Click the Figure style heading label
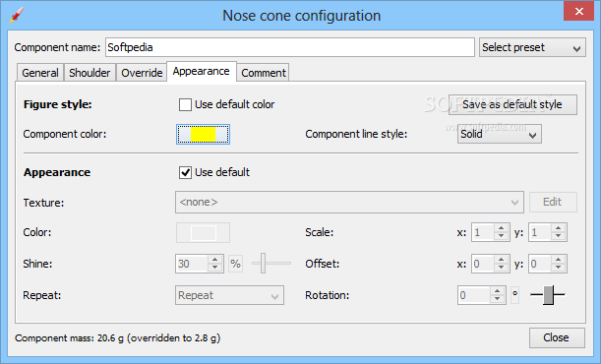 pyautogui.click(x=57, y=104)
